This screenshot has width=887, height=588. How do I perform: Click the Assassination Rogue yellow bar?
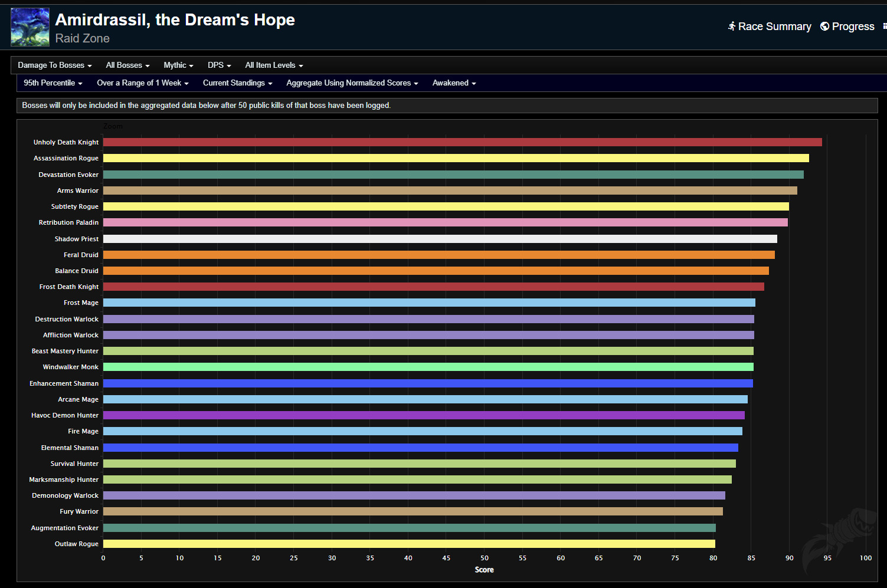456,158
